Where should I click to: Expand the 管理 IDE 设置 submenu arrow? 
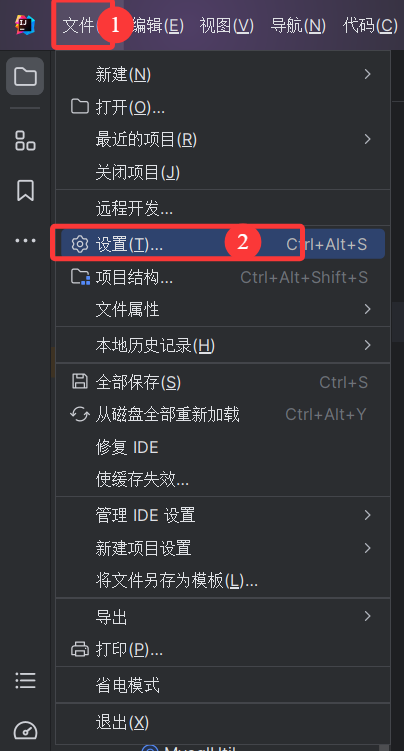pyautogui.click(x=368, y=515)
